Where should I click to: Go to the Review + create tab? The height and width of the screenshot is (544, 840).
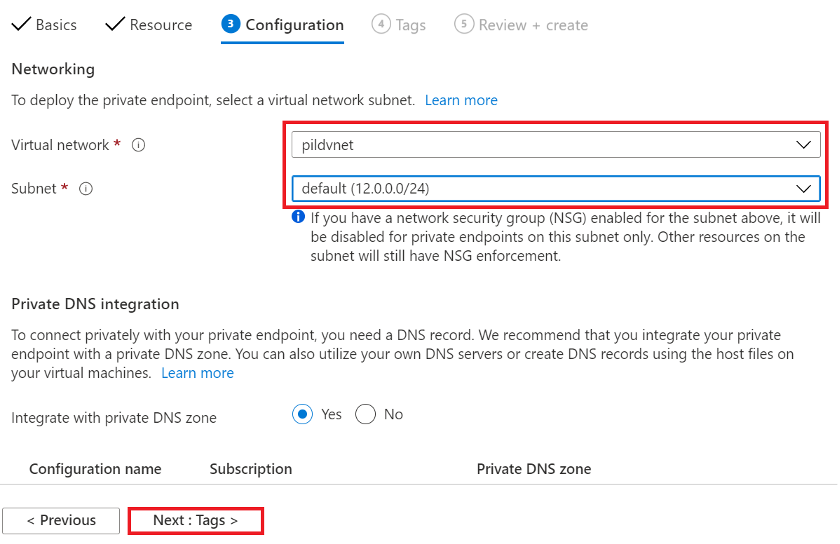[533, 24]
